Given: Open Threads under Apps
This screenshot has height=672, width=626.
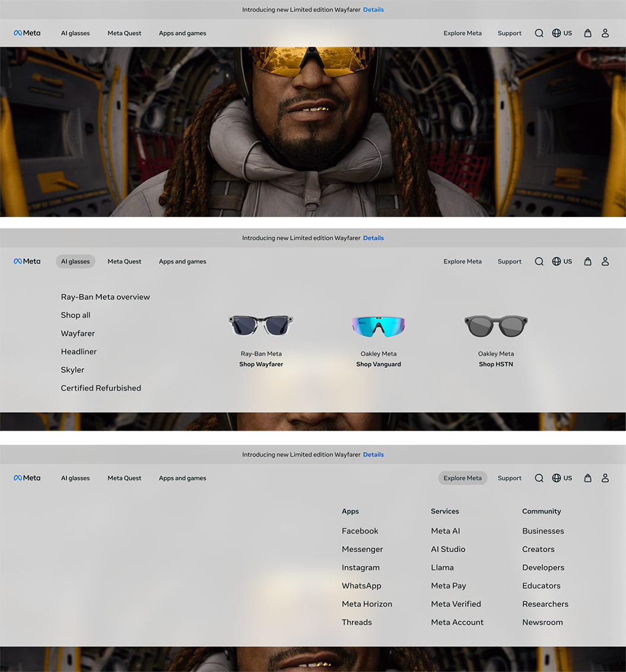Looking at the screenshot, I should [357, 622].
